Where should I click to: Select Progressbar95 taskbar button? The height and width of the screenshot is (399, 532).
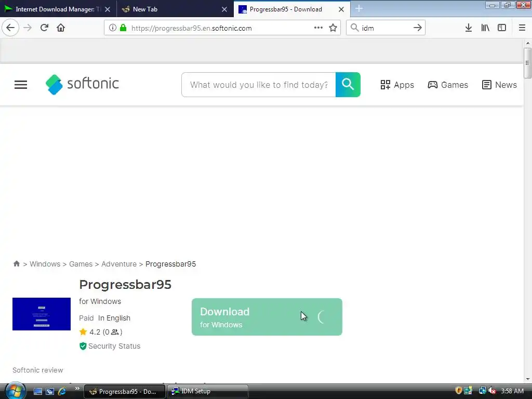(x=124, y=392)
